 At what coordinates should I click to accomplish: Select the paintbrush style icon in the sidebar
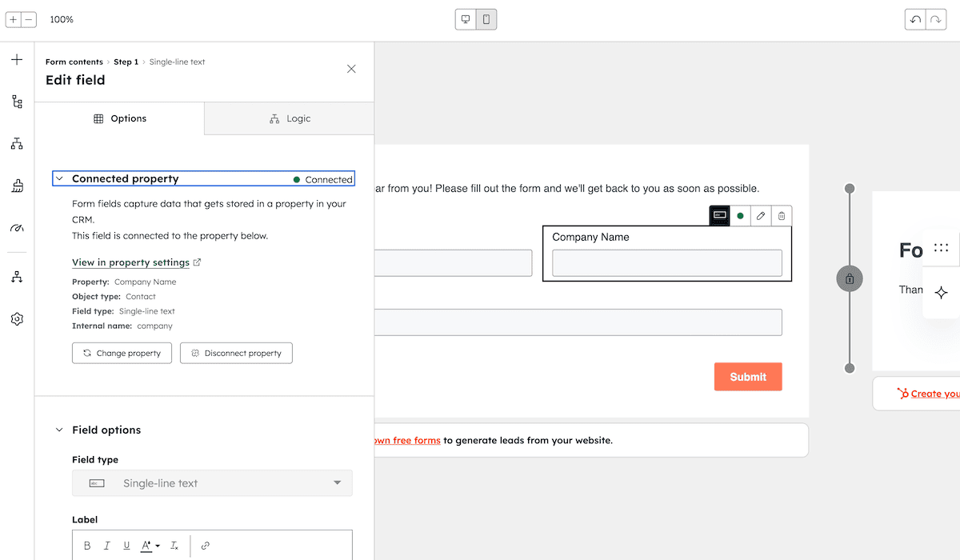[x=16, y=185]
